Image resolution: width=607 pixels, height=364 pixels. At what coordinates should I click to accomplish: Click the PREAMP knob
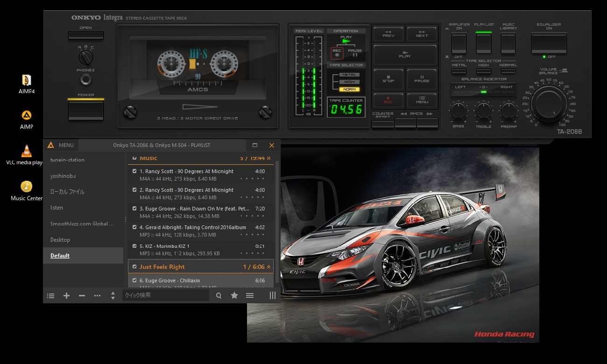508,111
